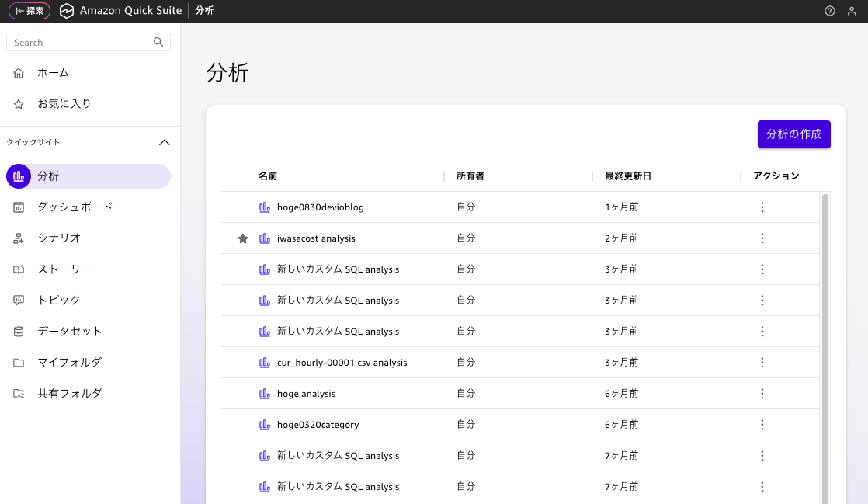Open データセット from the sidebar
This screenshot has height=504, width=868.
pyautogui.click(x=69, y=332)
